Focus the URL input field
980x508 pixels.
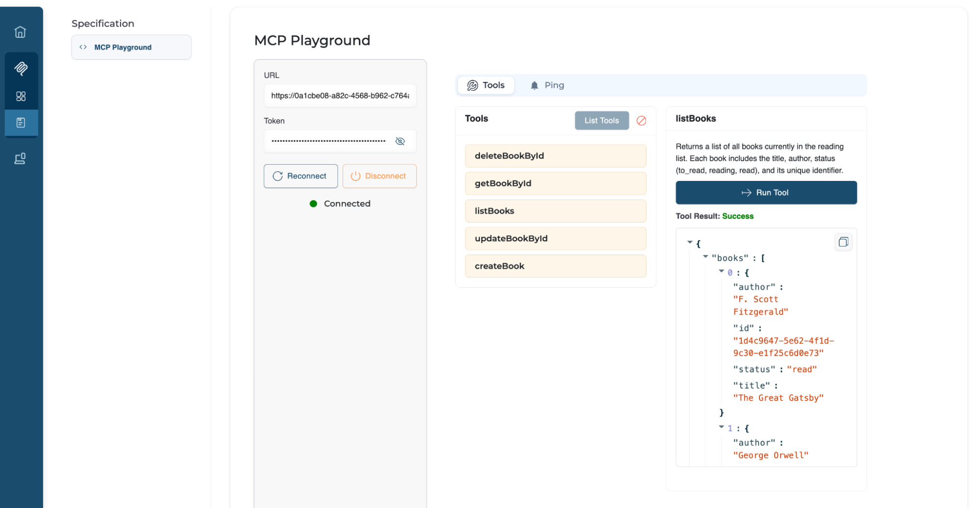coord(340,96)
